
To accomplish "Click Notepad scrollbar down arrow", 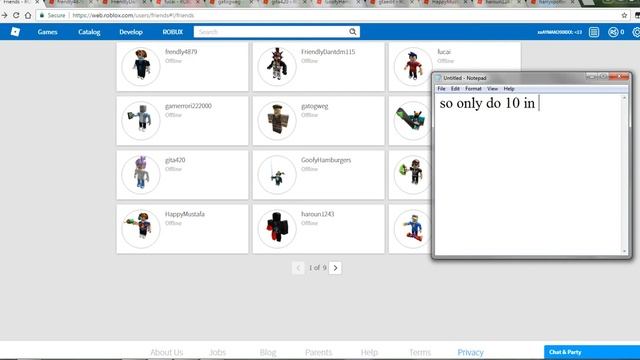I will tap(624, 251).
